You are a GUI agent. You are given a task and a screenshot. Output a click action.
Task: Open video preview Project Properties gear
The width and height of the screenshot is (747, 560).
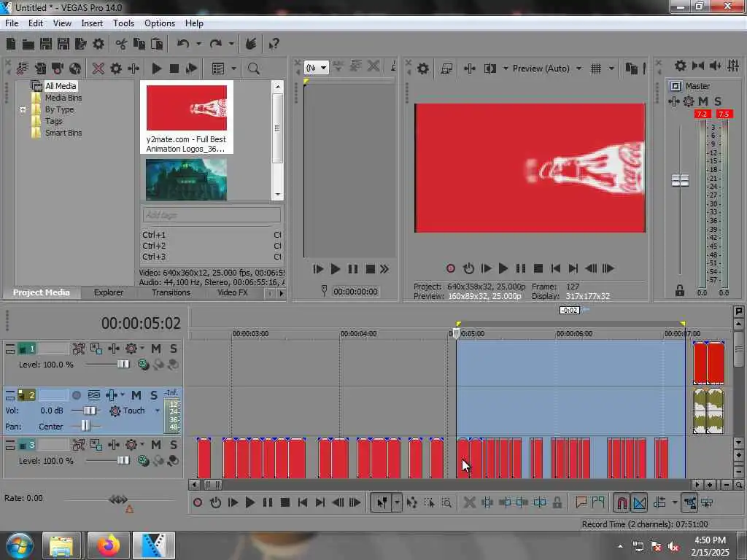click(422, 69)
